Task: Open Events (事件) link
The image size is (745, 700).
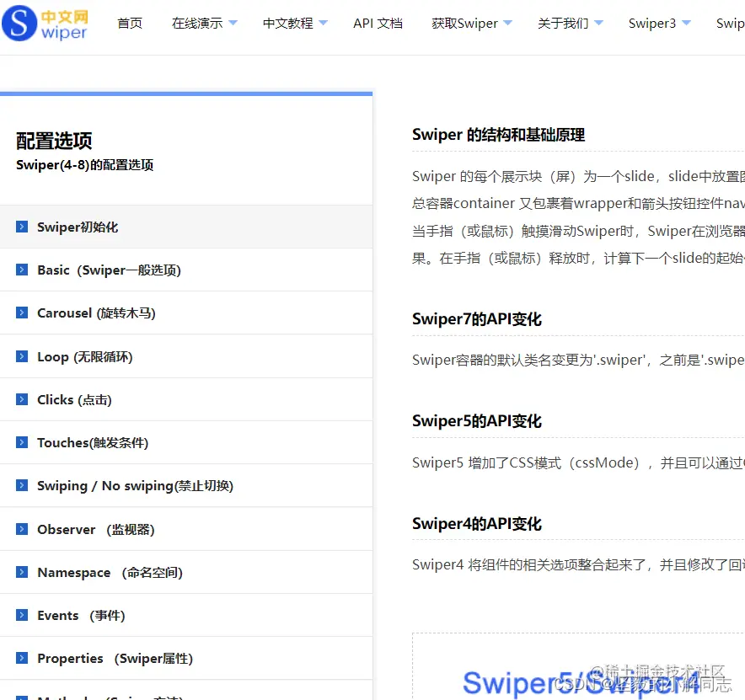Action: 81,616
